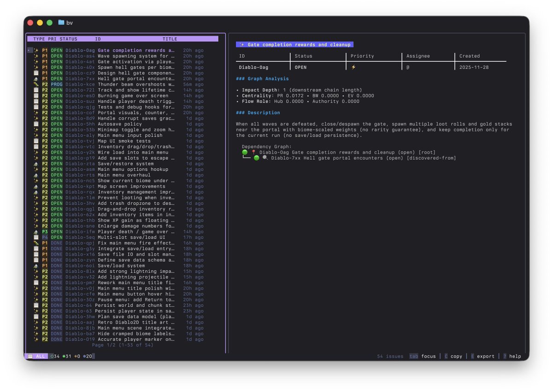
Task: Click the lightning priority icon in details table
Action: click(x=353, y=67)
